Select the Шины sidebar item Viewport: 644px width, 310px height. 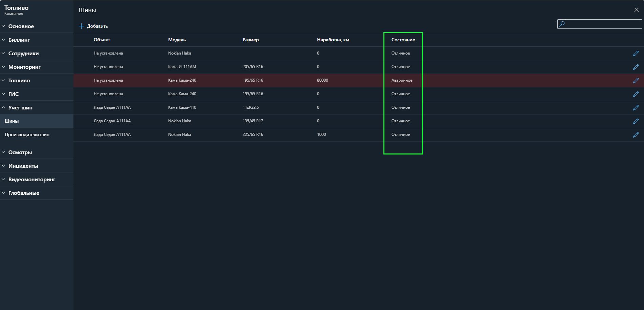click(12, 121)
